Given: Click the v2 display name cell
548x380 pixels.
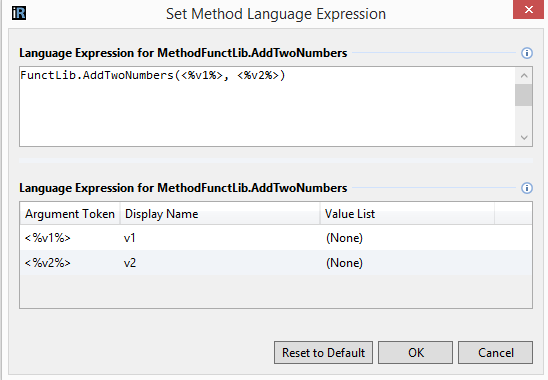Looking at the screenshot, I should click(x=220, y=263).
